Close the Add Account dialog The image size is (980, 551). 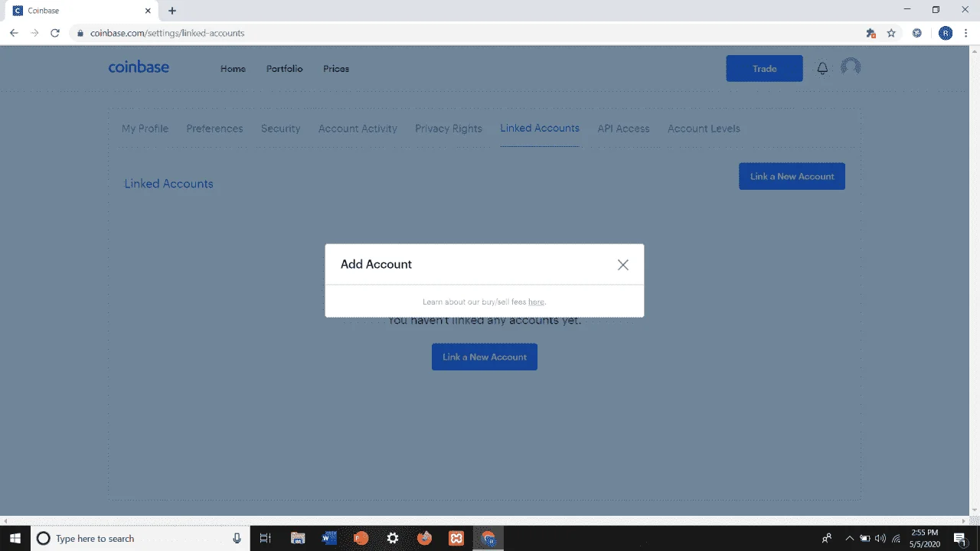pyautogui.click(x=623, y=265)
